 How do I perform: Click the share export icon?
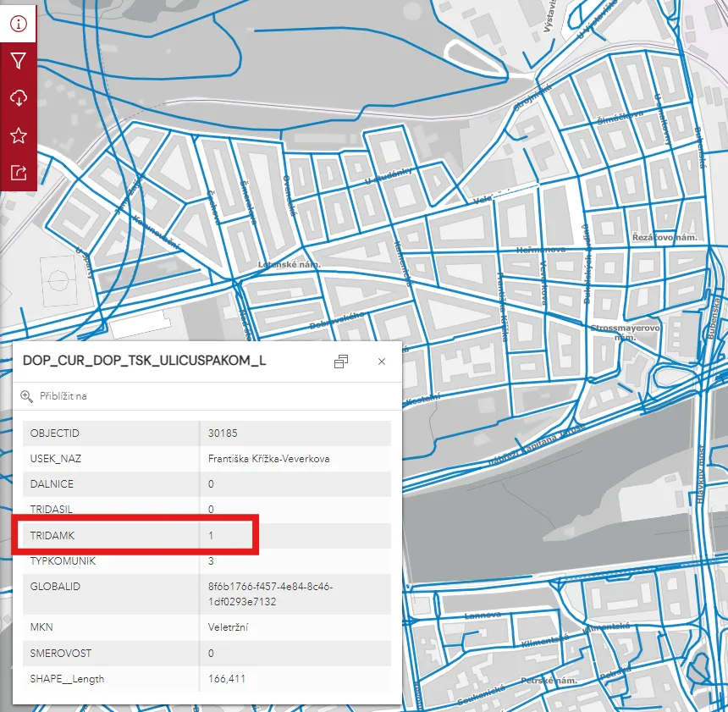19,173
